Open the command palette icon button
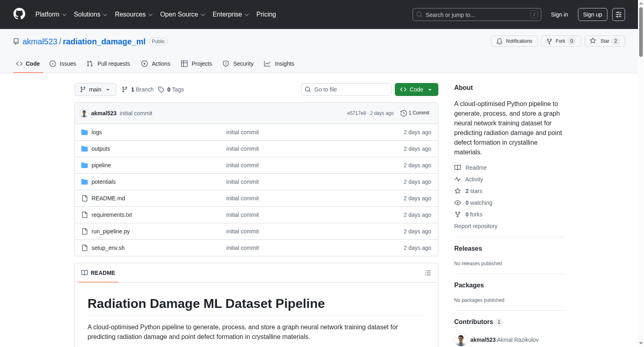This screenshot has width=644, height=347. [x=618, y=15]
